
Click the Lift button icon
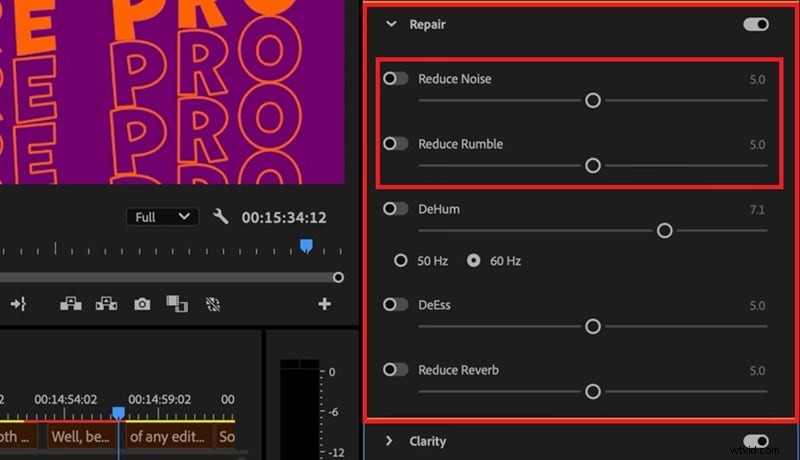70,304
